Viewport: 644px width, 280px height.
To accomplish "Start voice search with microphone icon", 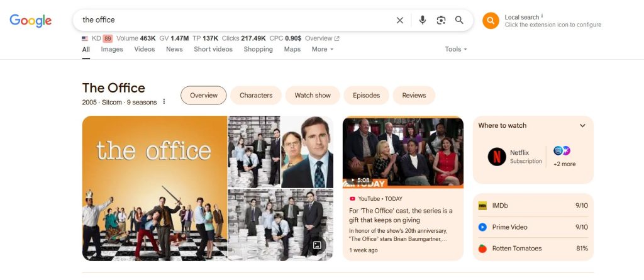I will click(423, 20).
